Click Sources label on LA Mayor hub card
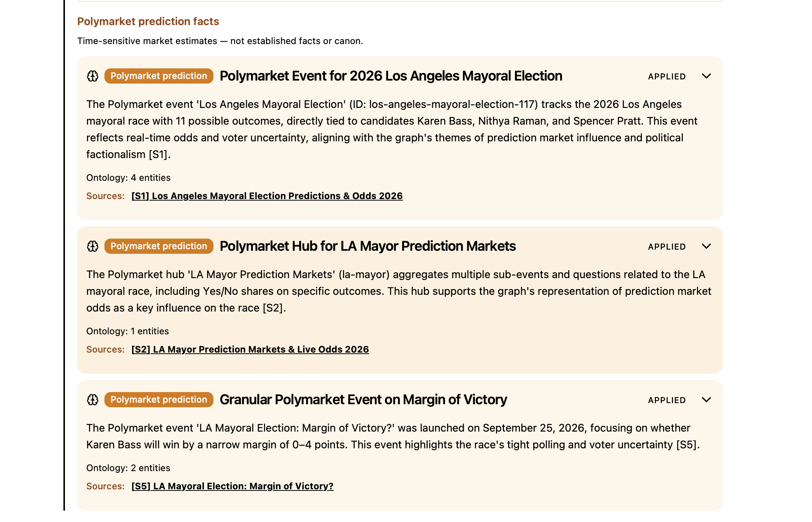This screenshot has width=812, height=522. (x=106, y=350)
